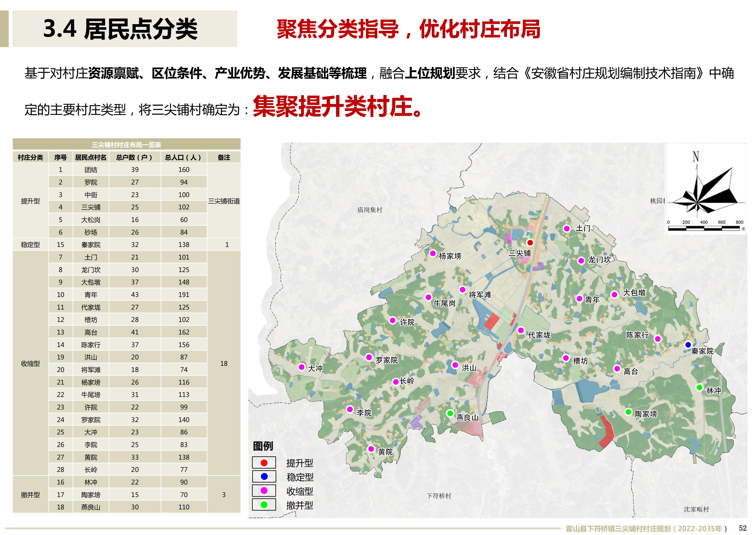This screenshot has height=535, width=756.
Task: Click the 总人口 column header
Action: 183,158
